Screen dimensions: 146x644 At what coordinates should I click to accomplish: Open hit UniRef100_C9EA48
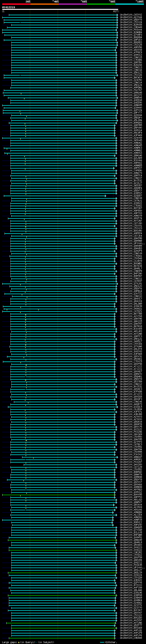131,638
